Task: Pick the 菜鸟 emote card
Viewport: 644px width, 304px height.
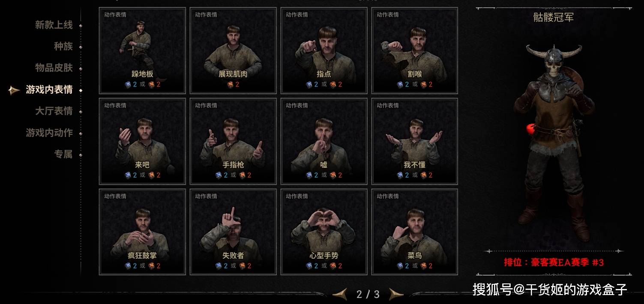Action: point(415,232)
